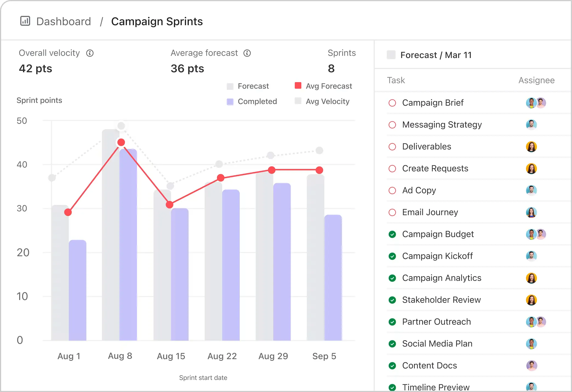Uncheck the completed Campaign Kickoff task
The width and height of the screenshot is (572, 392).
click(392, 256)
